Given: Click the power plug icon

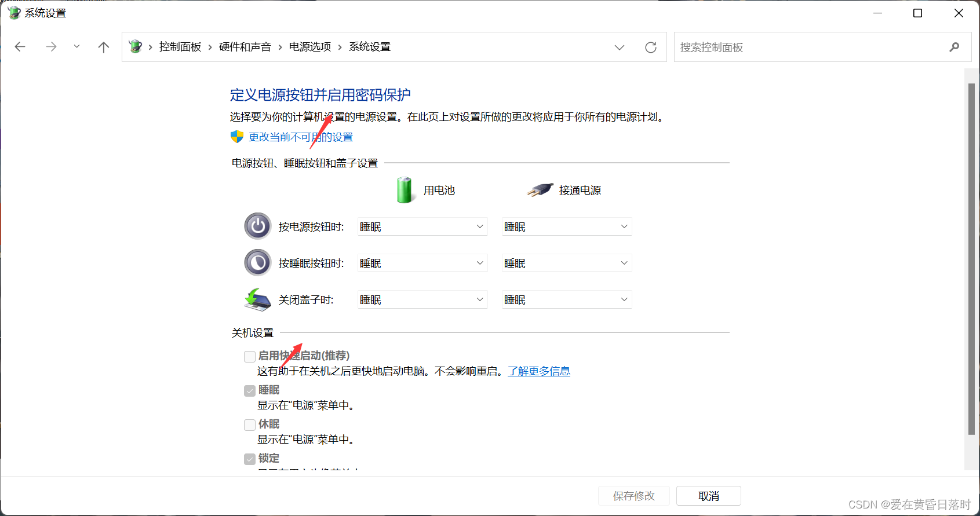Looking at the screenshot, I should pyautogui.click(x=540, y=190).
